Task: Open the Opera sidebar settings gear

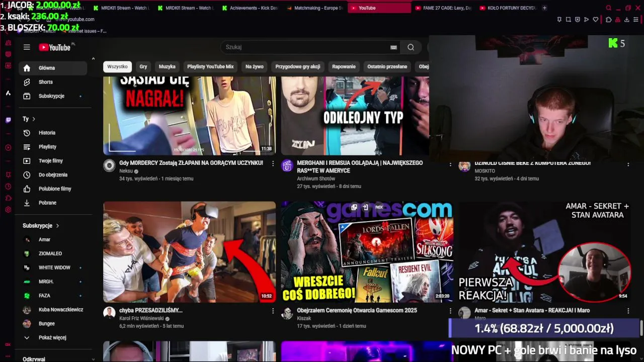Action: click(8, 210)
